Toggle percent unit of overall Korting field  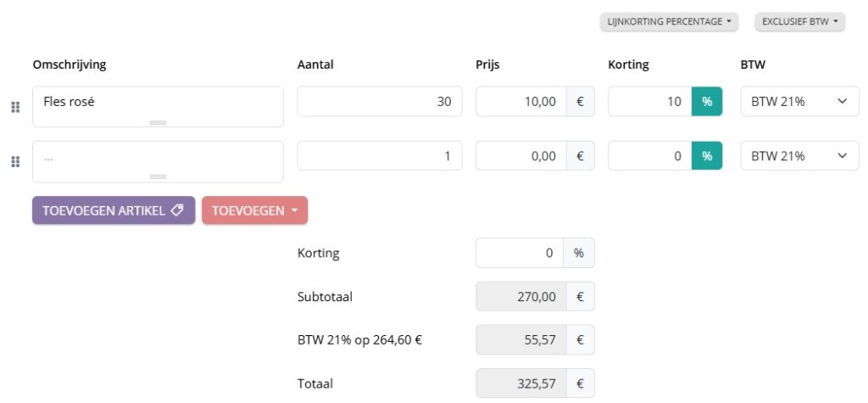[580, 253]
